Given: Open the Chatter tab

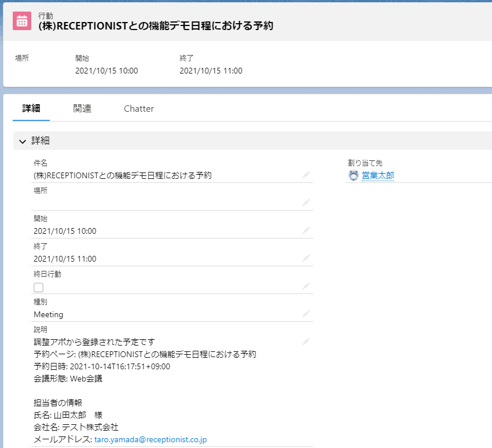Looking at the screenshot, I should point(139,109).
